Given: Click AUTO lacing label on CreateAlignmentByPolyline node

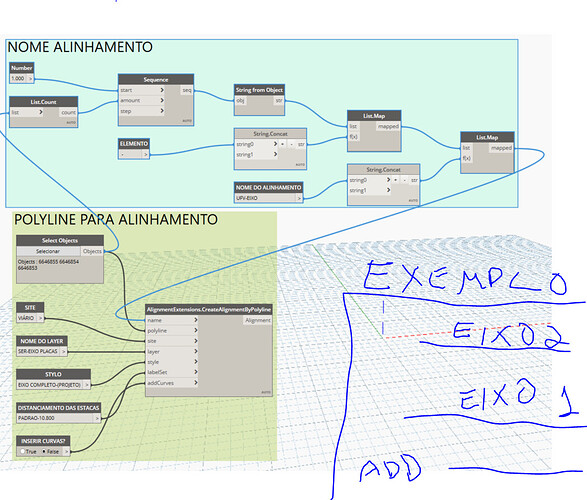Looking at the screenshot, I should click(x=266, y=392).
